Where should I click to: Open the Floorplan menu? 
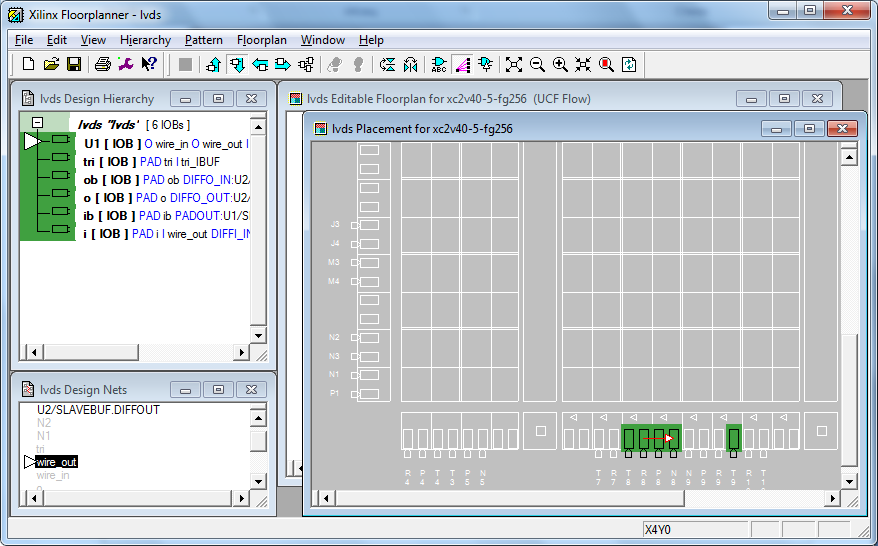point(261,40)
